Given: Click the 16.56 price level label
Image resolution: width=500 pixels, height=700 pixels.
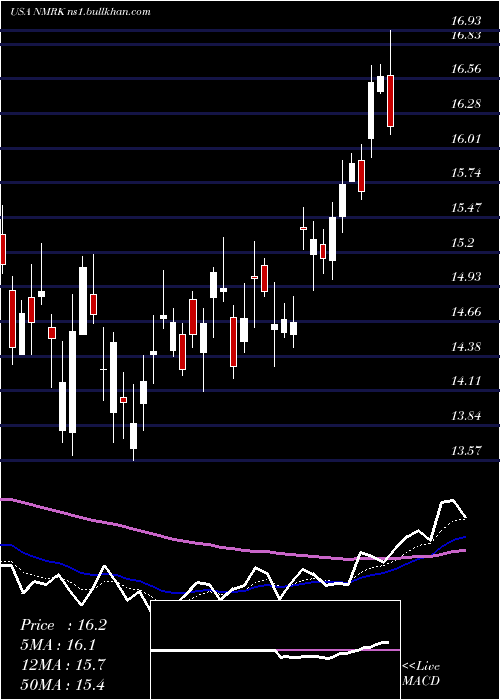Looking at the screenshot, I should click(x=466, y=69).
